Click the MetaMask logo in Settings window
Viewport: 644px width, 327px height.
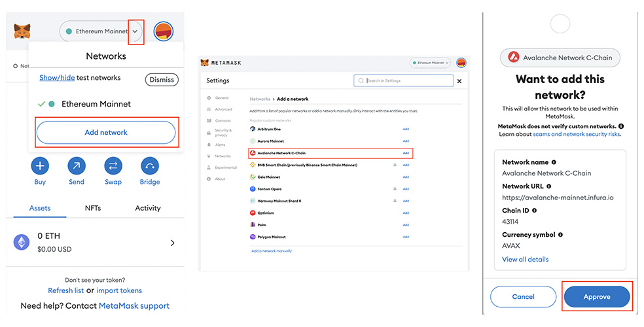221,63
